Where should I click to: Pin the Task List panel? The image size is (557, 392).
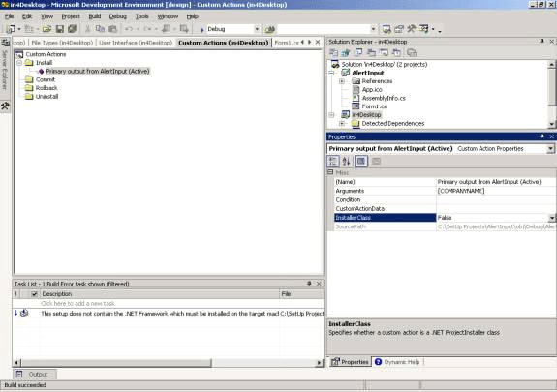(x=309, y=284)
